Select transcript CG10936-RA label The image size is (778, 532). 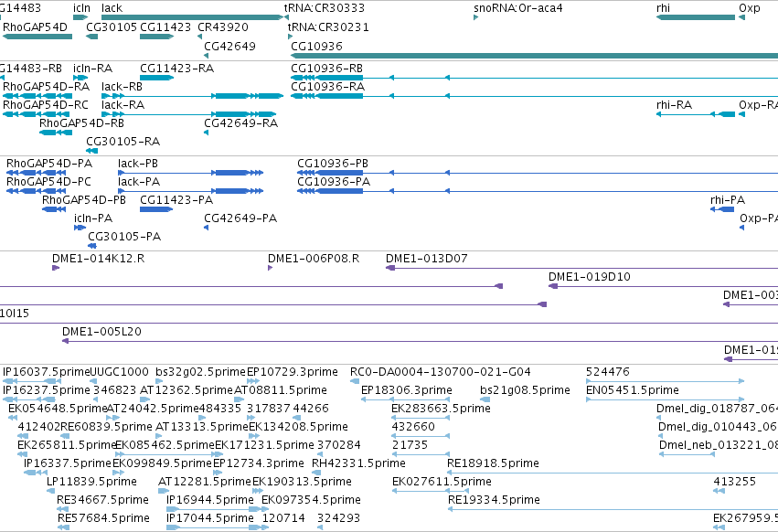tap(327, 86)
